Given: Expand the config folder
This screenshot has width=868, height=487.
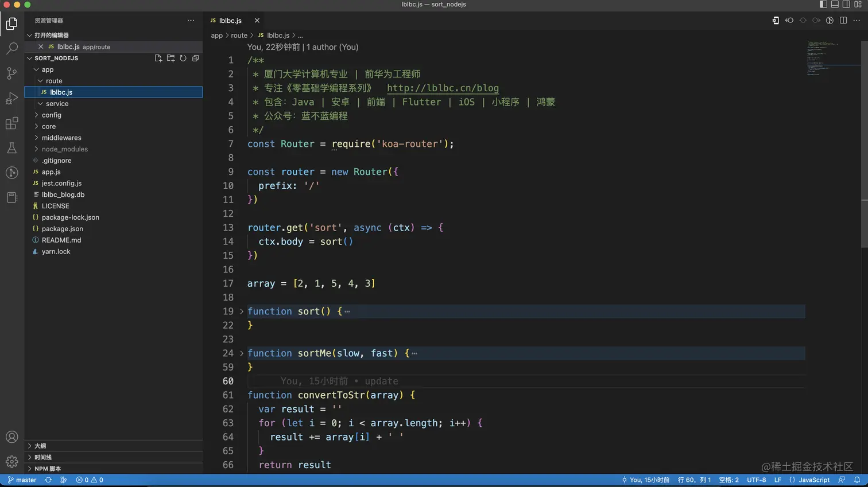Looking at the screenshot, I should coord(114,115).
